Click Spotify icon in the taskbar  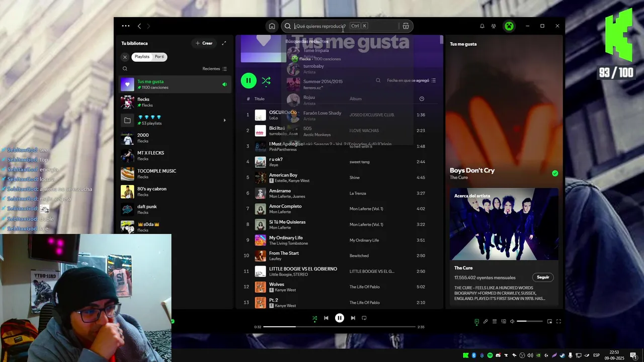(x=490, y=355)
